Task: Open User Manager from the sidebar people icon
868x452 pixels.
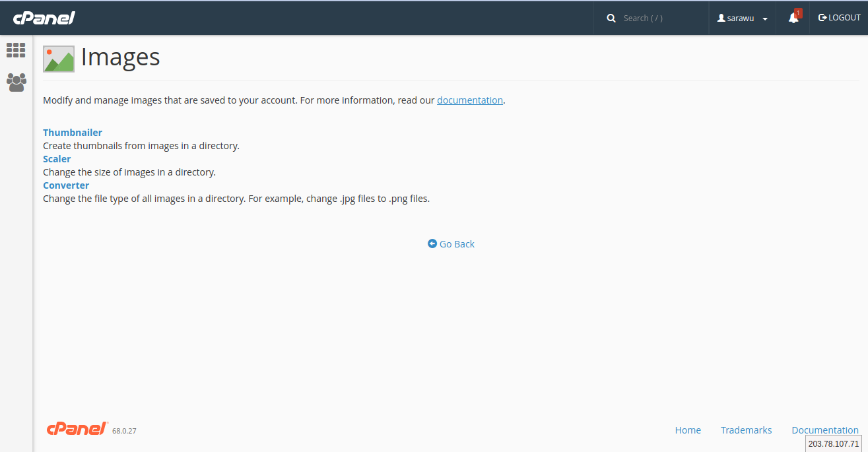Action: (16, 82)
